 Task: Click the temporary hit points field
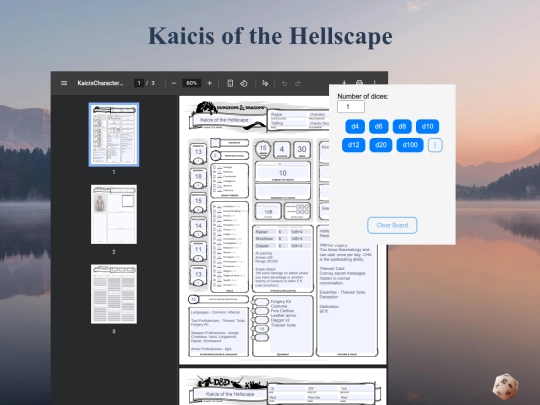coord(283,190)
